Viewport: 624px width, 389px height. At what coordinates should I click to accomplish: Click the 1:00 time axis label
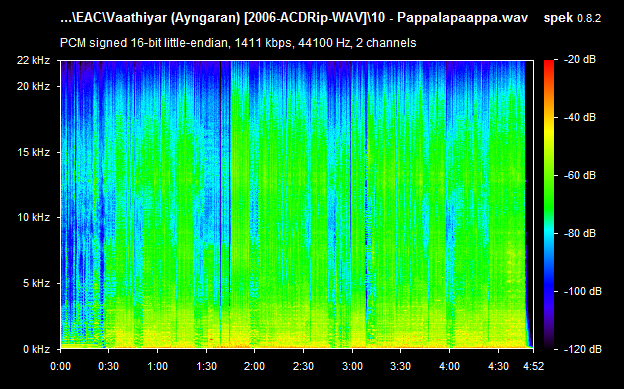coord(158,366)
